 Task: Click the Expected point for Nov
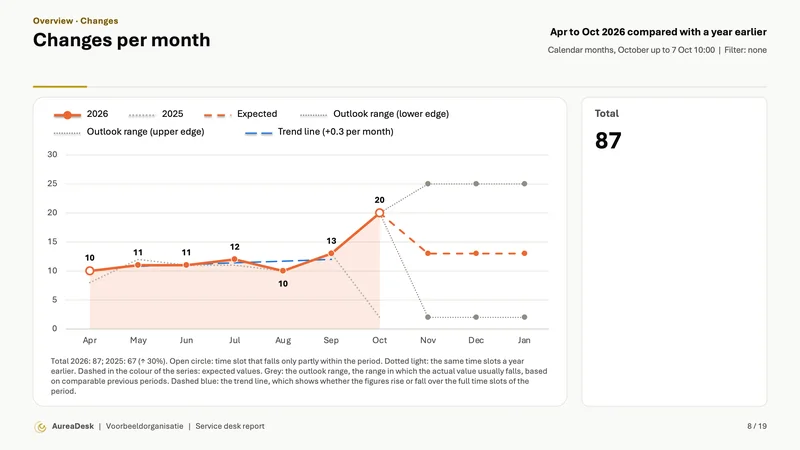point(428,254)
